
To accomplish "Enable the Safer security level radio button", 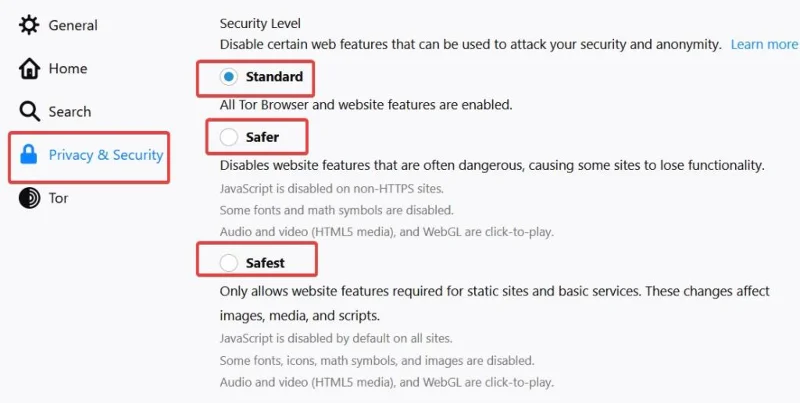I will coord(229,136).
